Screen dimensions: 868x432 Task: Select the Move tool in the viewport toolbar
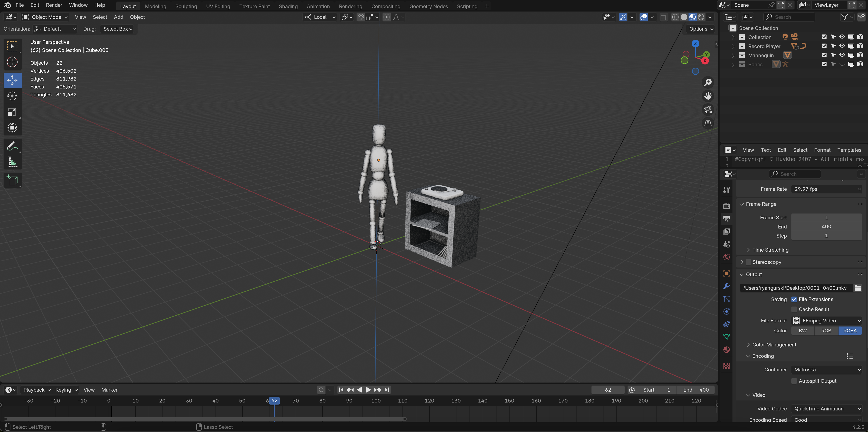[12, 80]
